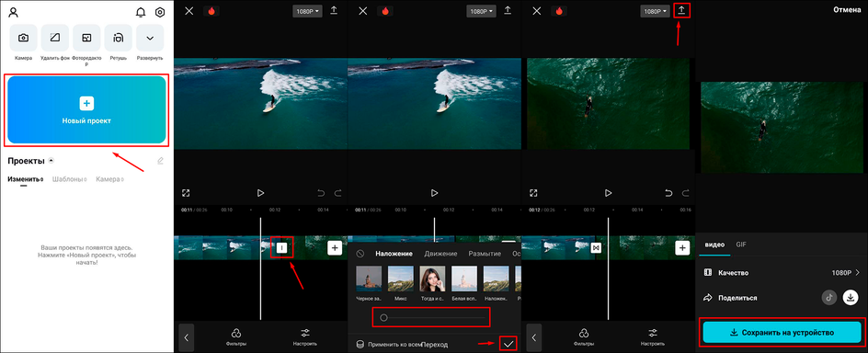Click the transition duration slider track
Screen dimensions: 868x353
pyautogui.click(x=432, y=317)
